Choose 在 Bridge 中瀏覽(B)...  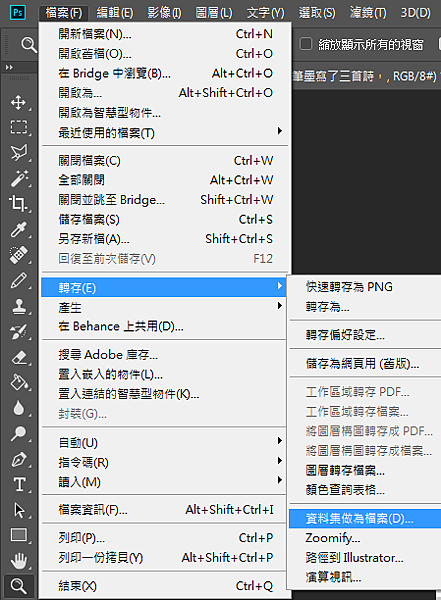click(x=164, y=73)
